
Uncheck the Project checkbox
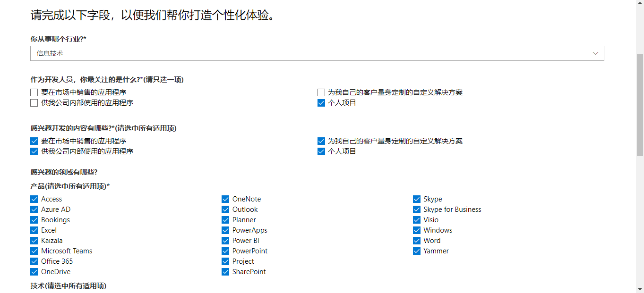pyautogui.click(x=225, y=261)
